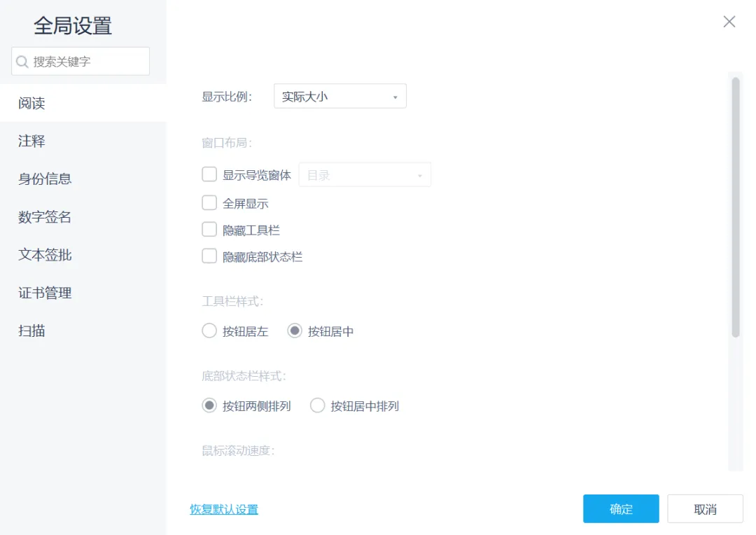Viewport: 756px width, 535px height.
Task: Tick the 全屏显示 checkbox
Action: pos(209,202)
